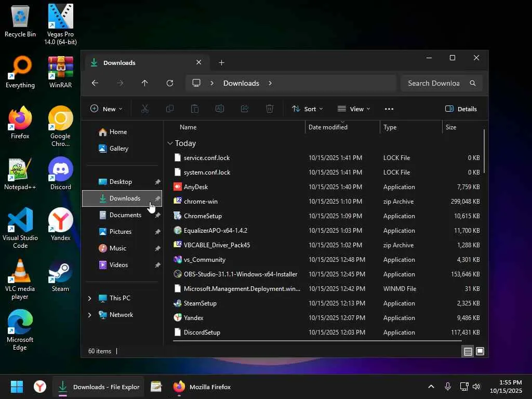Click the chevron after Downloads in address bar
The image size is (532, 399).
point(270,83)
